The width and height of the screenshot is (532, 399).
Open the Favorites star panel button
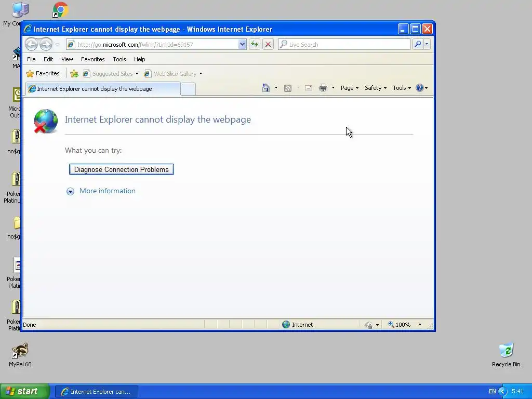[x=43, y=73]
